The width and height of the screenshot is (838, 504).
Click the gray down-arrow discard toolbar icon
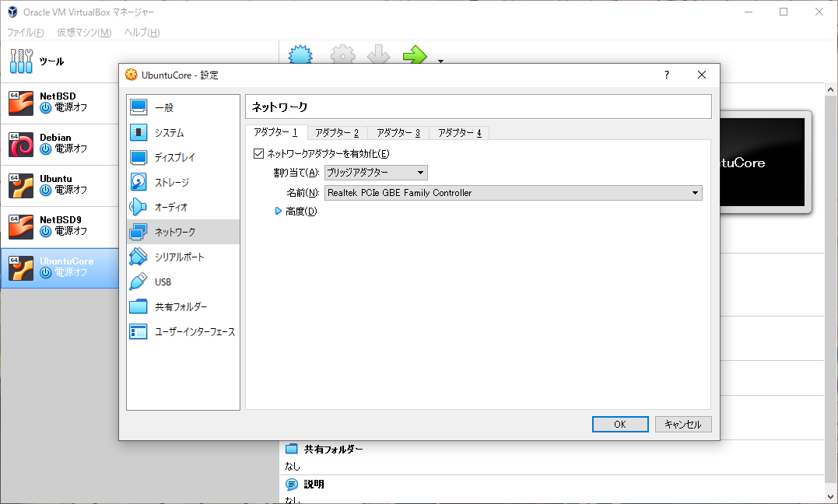[378, 54]
